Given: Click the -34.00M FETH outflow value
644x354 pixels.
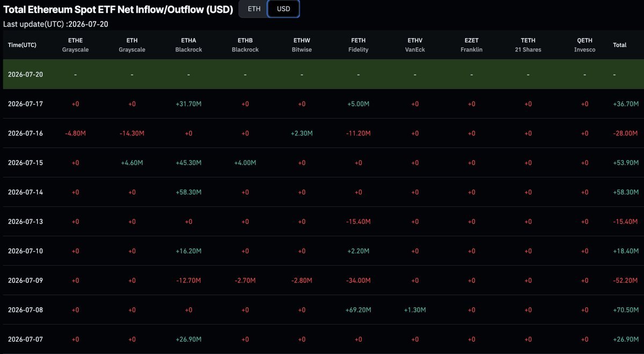Looking at the screenshot, I should [x=358, y=280].
